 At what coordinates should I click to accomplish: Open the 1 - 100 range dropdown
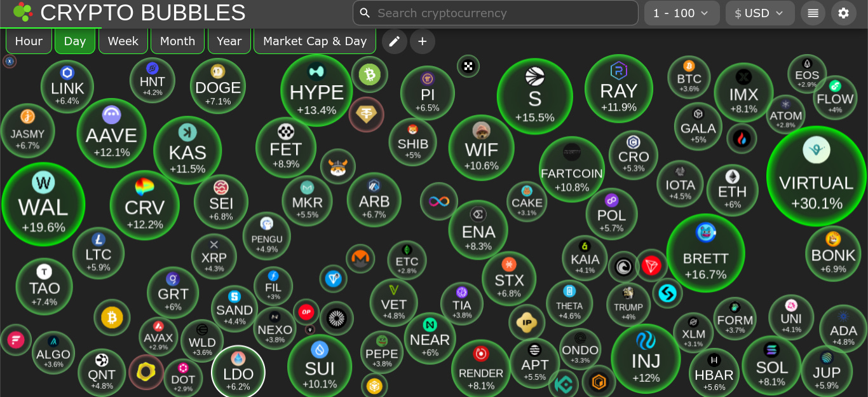tap(682, 13)
